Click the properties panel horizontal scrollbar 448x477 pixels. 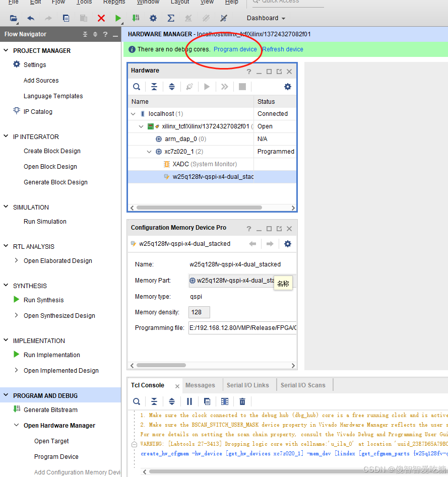point(161,365)
